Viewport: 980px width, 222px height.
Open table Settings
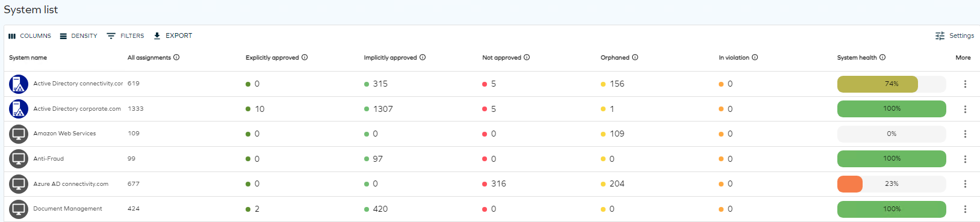[x=955, y=36]
